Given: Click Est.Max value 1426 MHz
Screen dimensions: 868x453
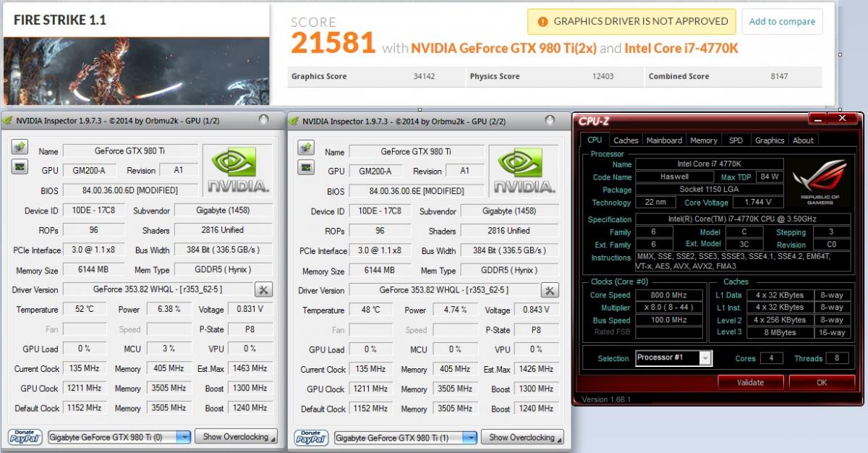Looking at the screenshot, I should pyautogui.click(x=537, y=369).
